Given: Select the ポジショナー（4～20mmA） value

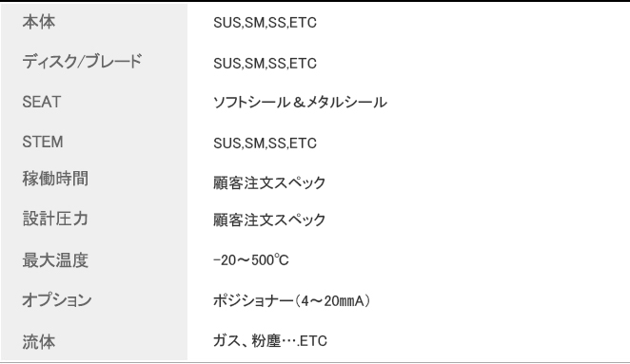Looking at the screenshot, I should 292,300.
